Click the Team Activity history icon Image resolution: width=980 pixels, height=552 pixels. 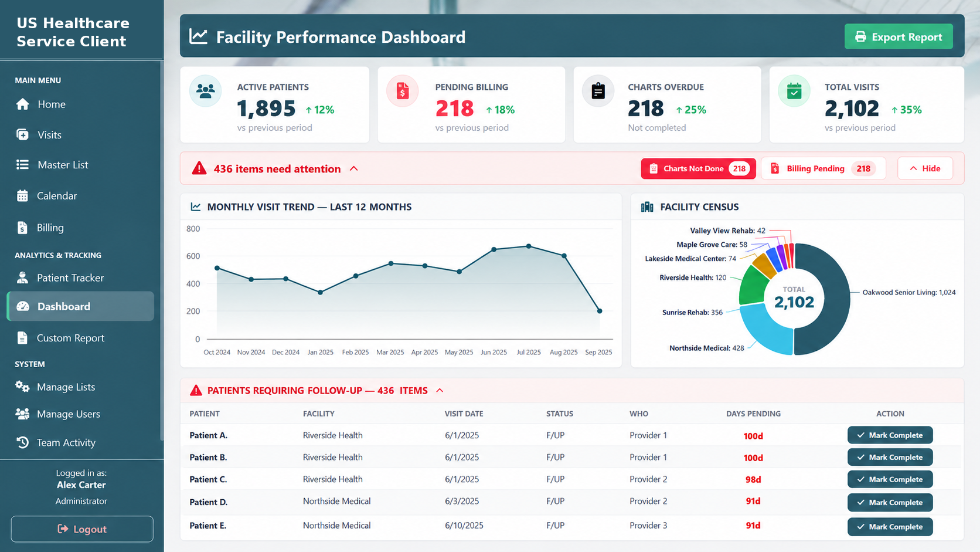click(22, 442)
